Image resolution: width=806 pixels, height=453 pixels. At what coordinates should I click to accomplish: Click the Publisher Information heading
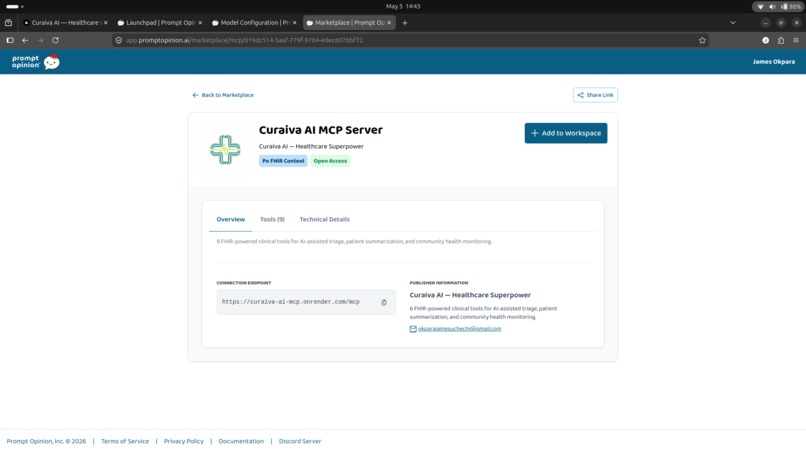click(438, 283)
